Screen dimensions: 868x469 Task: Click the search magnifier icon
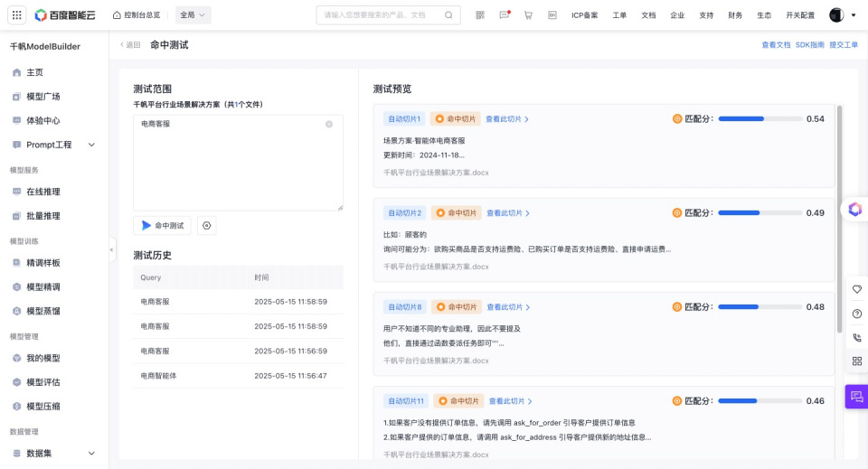(448, 15)
